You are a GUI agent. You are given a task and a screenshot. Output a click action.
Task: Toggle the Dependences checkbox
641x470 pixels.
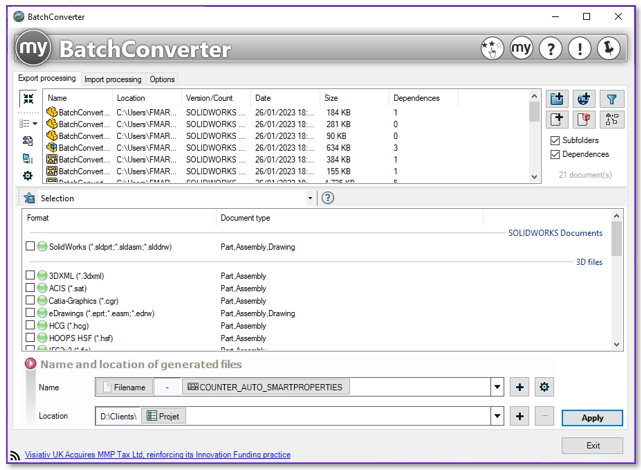point(555,154)
